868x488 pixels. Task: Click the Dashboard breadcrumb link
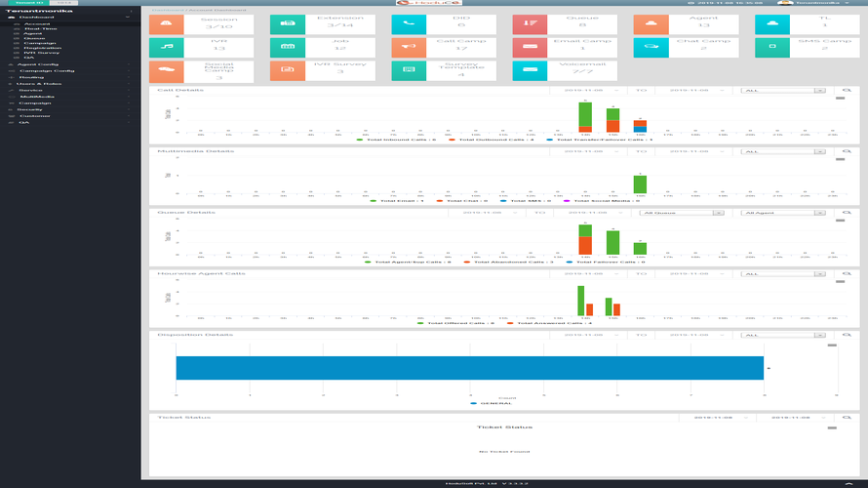point(168,10)
